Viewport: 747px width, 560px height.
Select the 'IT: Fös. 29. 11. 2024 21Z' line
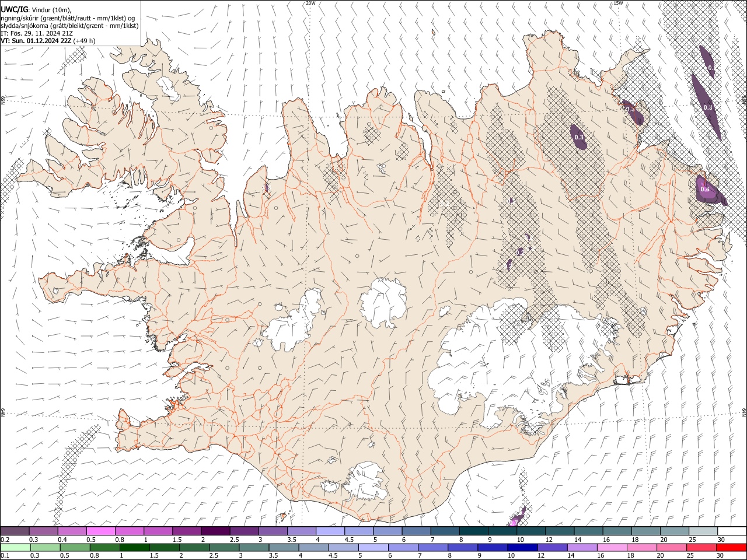[36, 33]
